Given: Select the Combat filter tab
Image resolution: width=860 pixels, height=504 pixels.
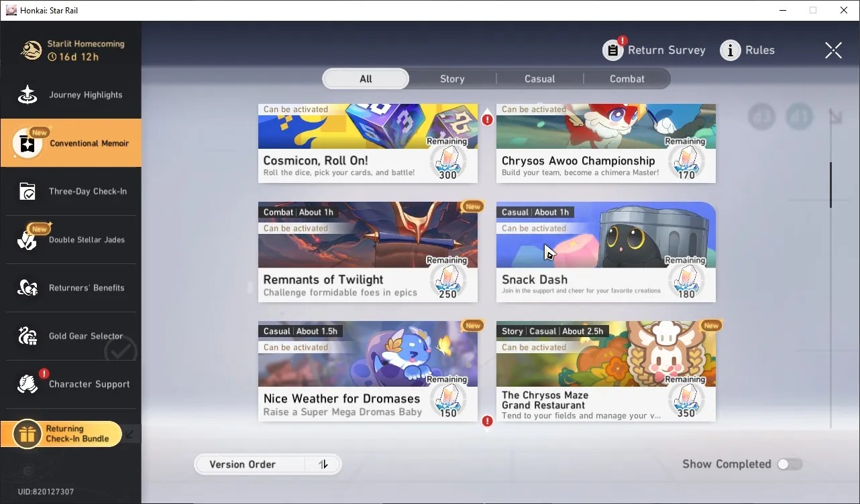Looking at the screenshot, I should (x=627, y=79).
